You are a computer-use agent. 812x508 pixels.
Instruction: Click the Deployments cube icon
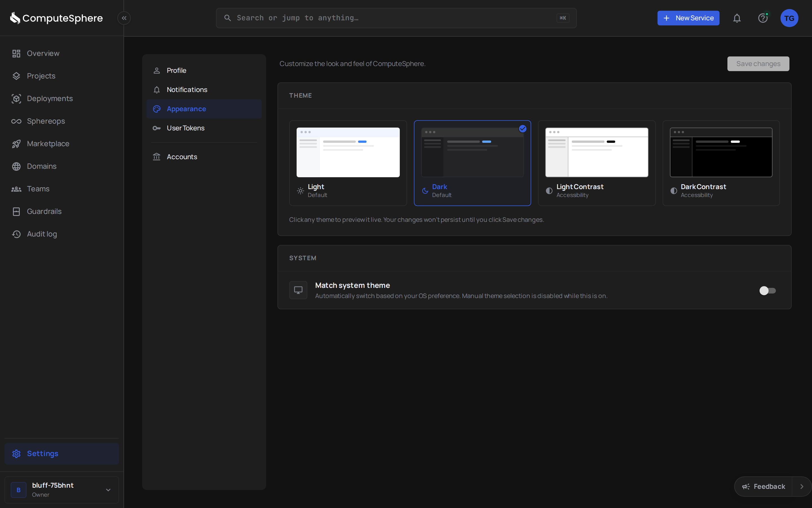(x=16, y=98)
